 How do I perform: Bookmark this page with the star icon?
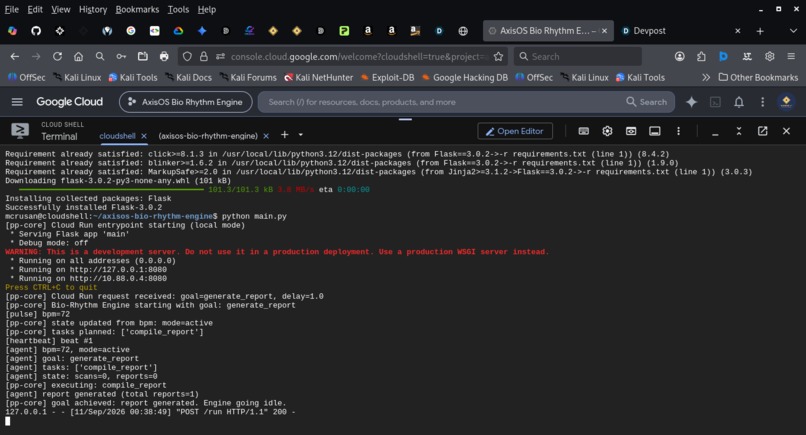point(498,57)
